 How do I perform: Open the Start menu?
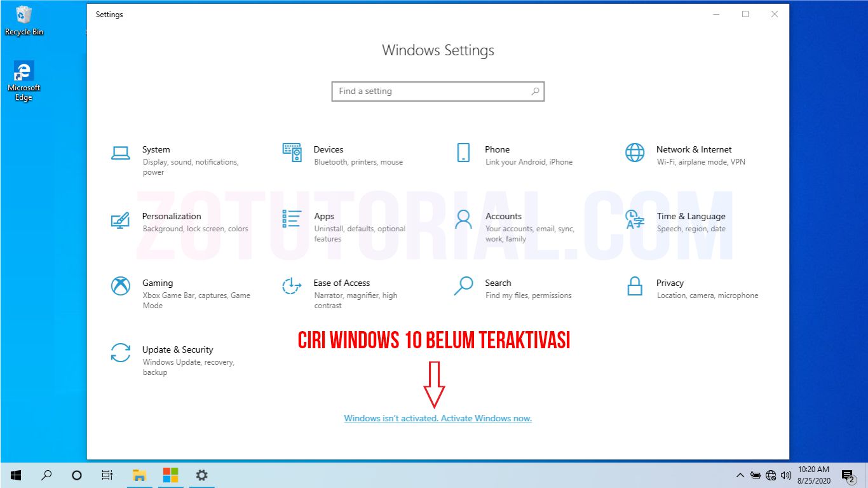(x=15, y=475)
